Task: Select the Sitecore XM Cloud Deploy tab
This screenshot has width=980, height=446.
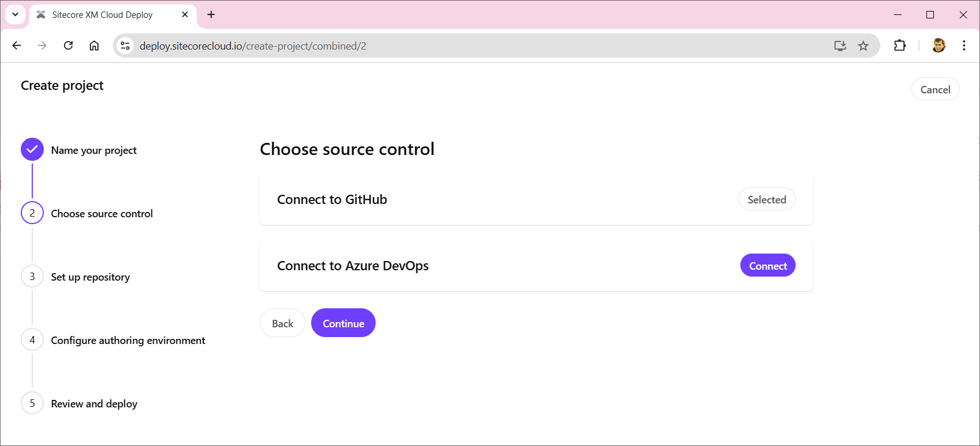Action: (103, 15)
